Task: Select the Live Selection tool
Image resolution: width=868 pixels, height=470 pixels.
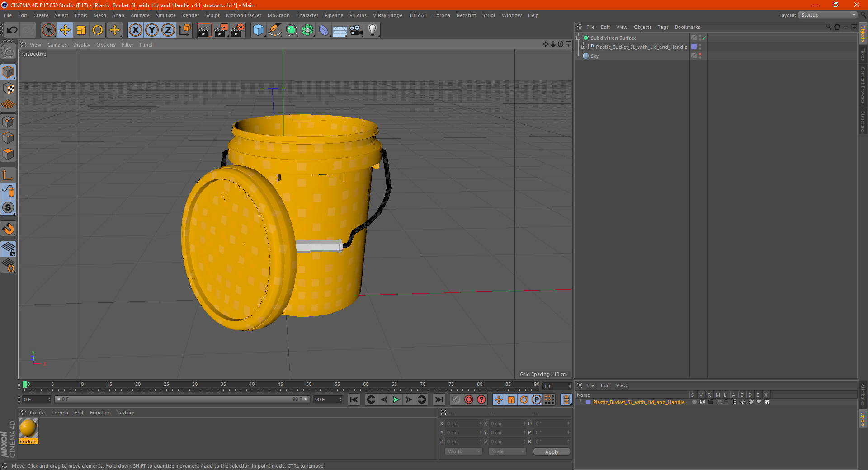Action: click(x=48, y=30)
